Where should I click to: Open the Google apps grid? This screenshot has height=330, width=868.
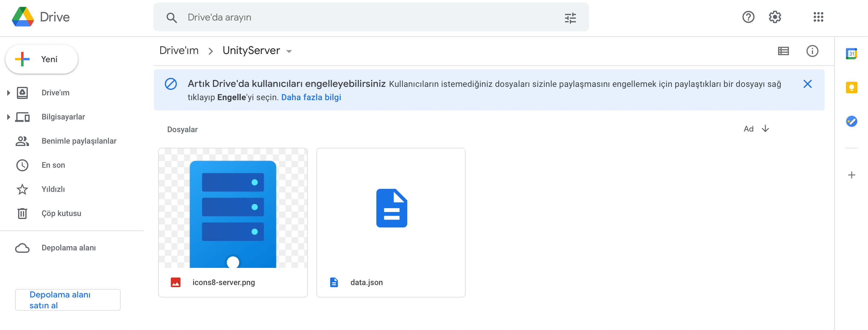coord(818,17)
